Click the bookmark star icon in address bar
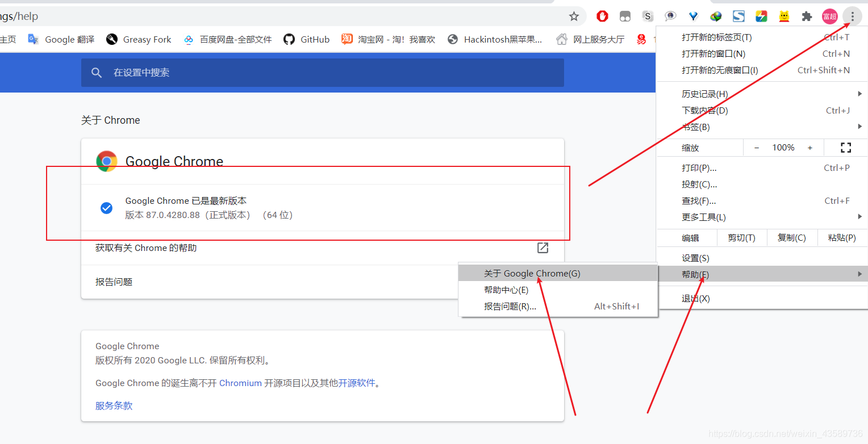Image resolution: width=868 pixels, height=444 pixels. pos(574,16)
